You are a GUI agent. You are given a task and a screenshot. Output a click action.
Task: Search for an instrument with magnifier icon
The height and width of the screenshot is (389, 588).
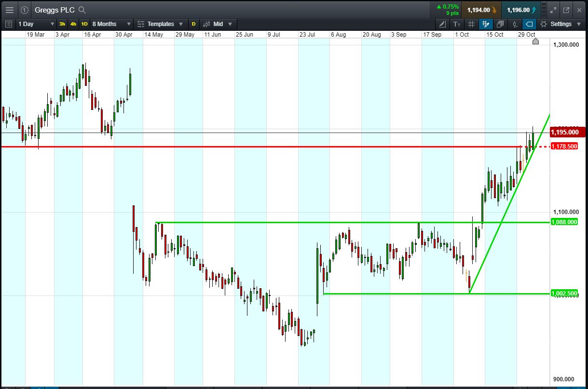coord(82,10)
